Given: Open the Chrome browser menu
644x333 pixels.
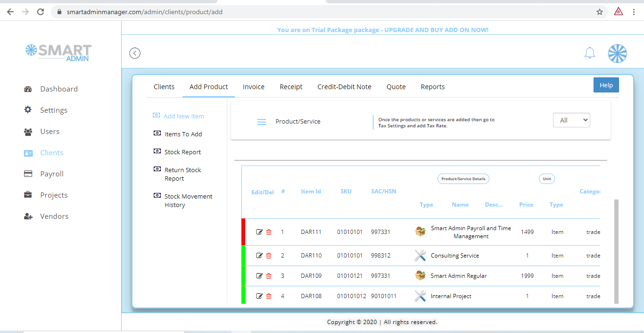Looking at the screenshot, I should click(x=634, y=11).
